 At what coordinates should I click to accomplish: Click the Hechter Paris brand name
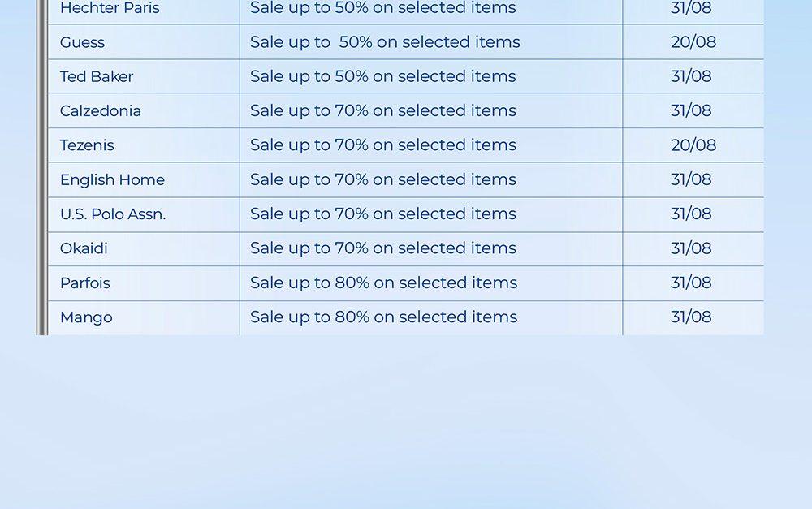click(x=110, y=9)
